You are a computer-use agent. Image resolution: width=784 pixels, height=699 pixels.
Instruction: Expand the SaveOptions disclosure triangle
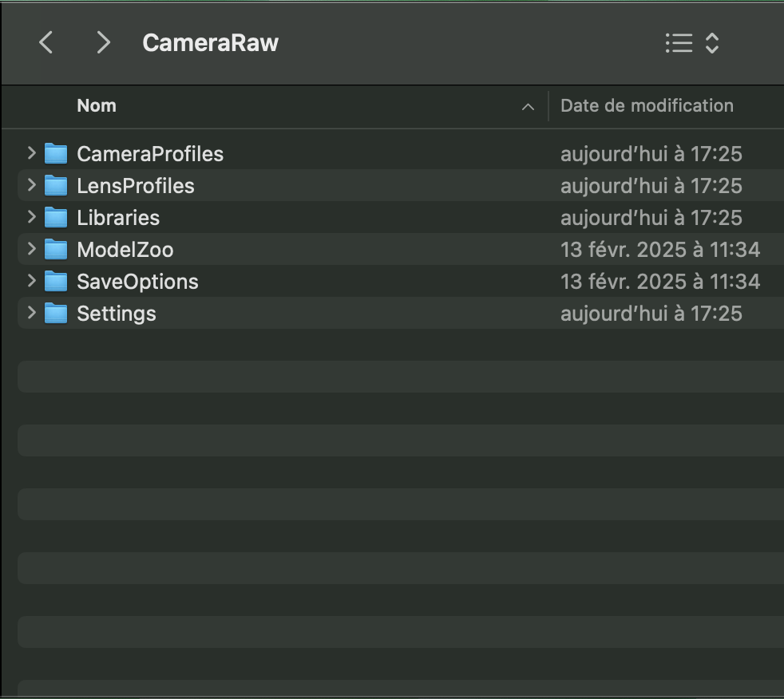(30, 281)
